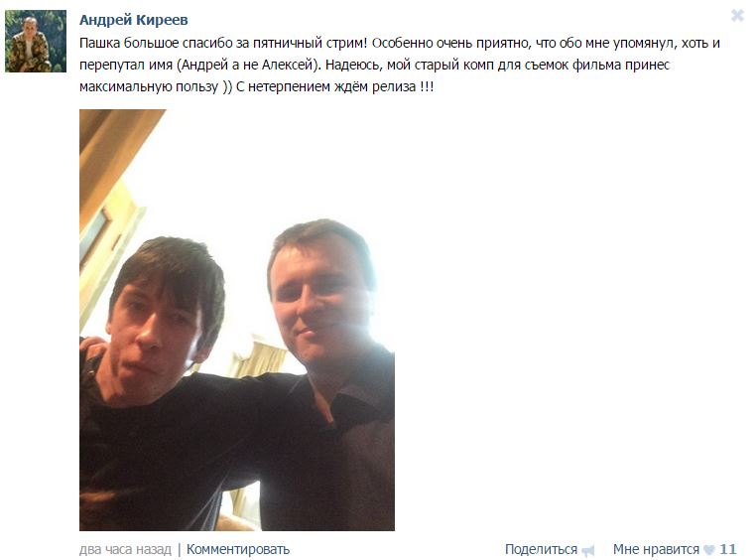Click the megaphone share icon

coord(587,550)
